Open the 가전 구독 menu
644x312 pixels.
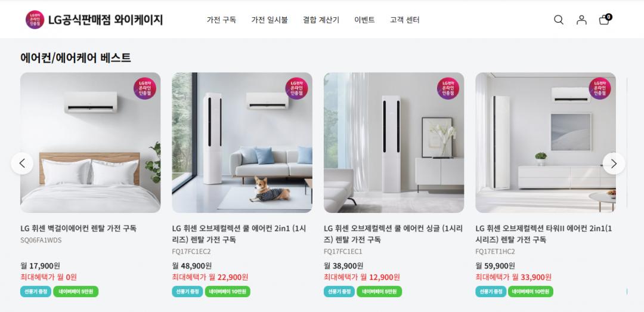(x=221, y=20)
